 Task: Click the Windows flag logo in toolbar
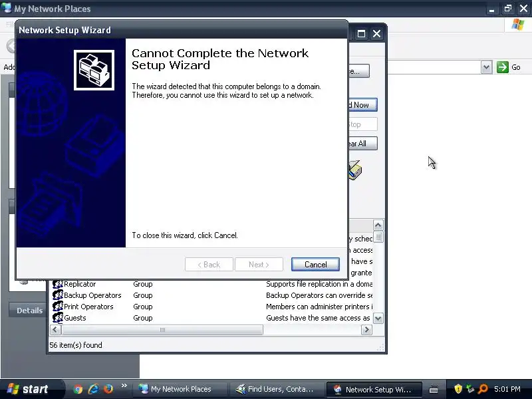518,25
